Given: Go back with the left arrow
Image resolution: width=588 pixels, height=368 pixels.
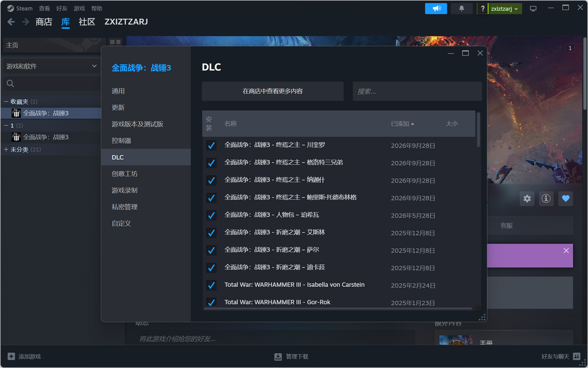Looking at the screenshot, I should (x=11, y=22).
